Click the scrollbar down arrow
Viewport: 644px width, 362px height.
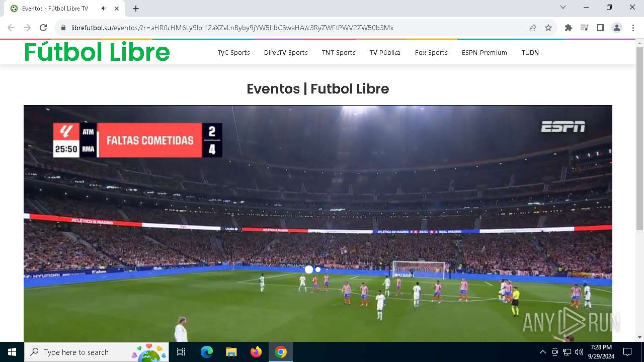coord(639,337)
